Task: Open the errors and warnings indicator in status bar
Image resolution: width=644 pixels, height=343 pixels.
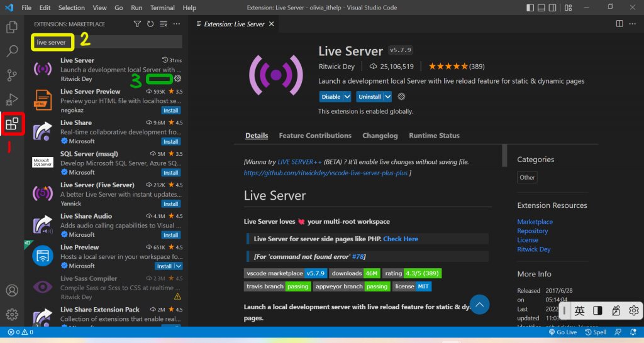Action: [21, 332]
